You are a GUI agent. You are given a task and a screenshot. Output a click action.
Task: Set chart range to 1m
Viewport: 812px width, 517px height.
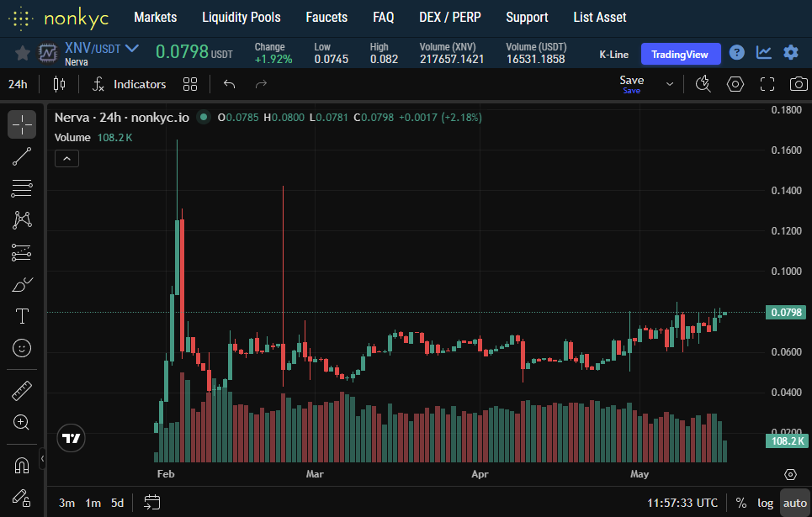[93, 503]
